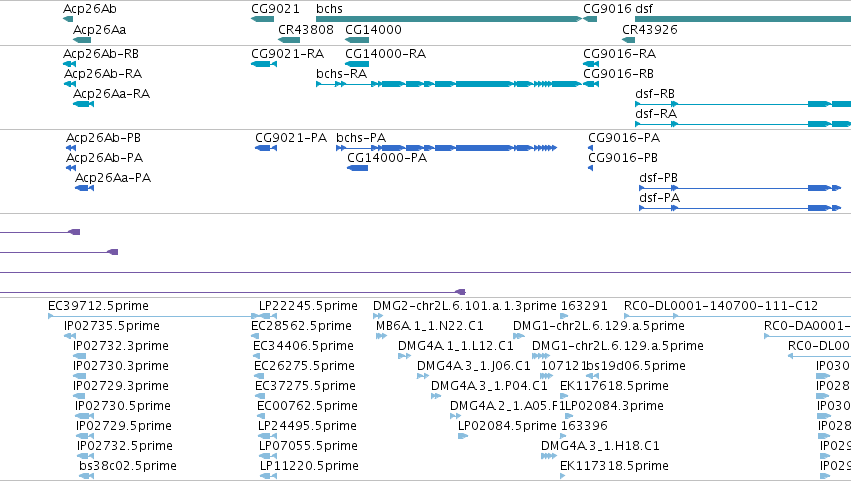Open the CG9021 gene label
The image size is (851, 481).
point(275,9)
